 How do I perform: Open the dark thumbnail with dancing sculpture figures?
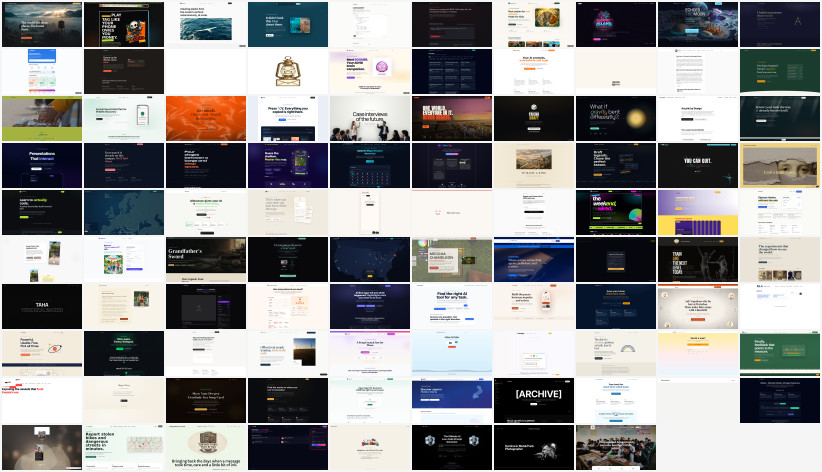698,260
